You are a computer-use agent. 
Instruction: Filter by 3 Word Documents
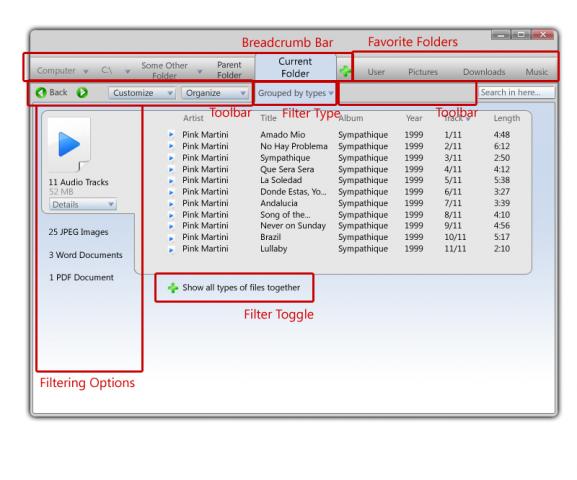[x=85, y=255]
